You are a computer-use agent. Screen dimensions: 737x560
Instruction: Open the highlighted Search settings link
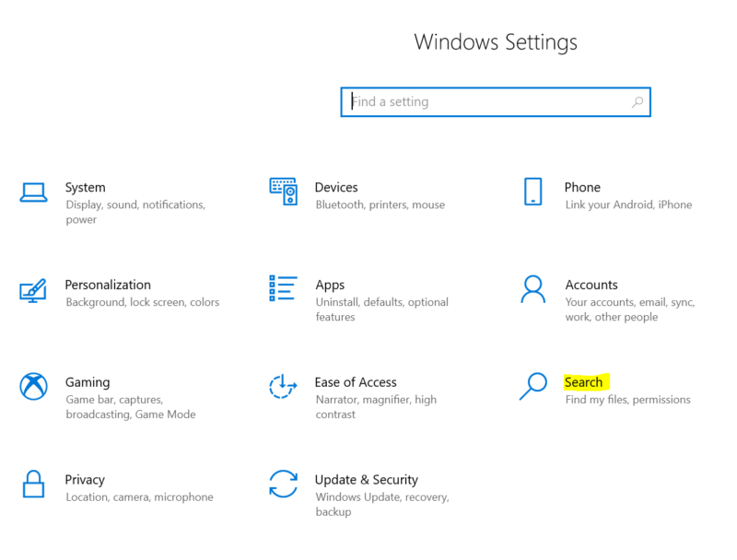pos(584,382)
